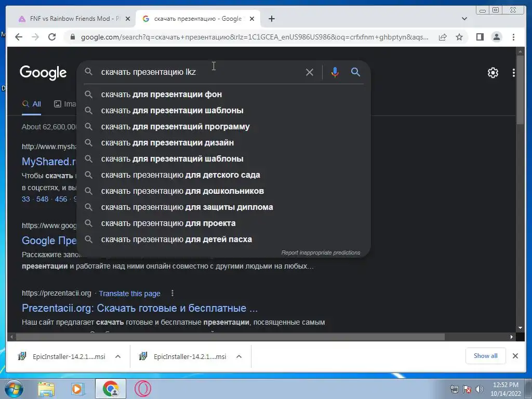This screenshot has width=532, height=399.
Task: Pick suggestion 'для детей пасха'
Action: tap(223, 239)
